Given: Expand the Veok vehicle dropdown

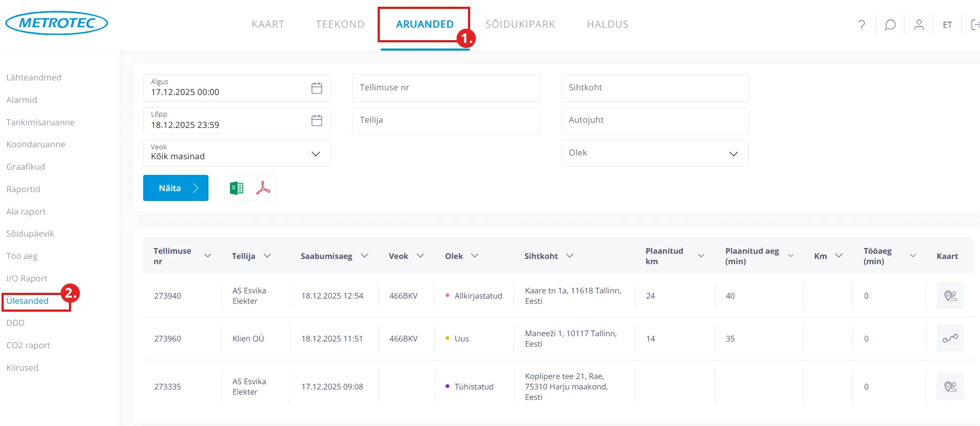Looking at the screenshot, I should pos(316,154).
